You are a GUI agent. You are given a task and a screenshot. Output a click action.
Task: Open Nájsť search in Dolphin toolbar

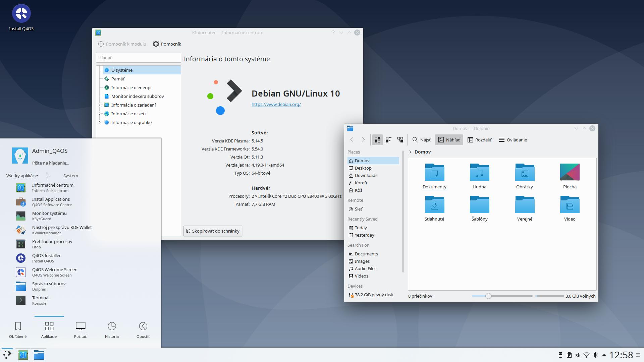[x=421, y=140]
